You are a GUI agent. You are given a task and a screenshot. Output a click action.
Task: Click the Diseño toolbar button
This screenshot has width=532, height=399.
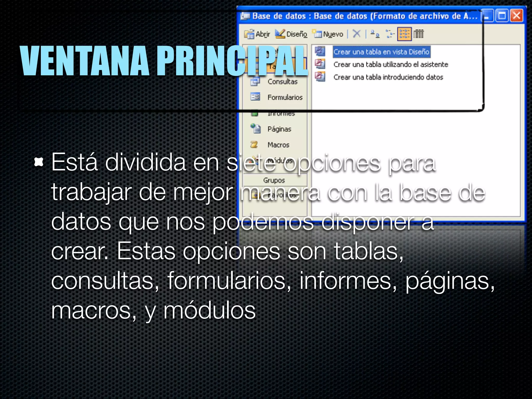click(x=291, y=34)
